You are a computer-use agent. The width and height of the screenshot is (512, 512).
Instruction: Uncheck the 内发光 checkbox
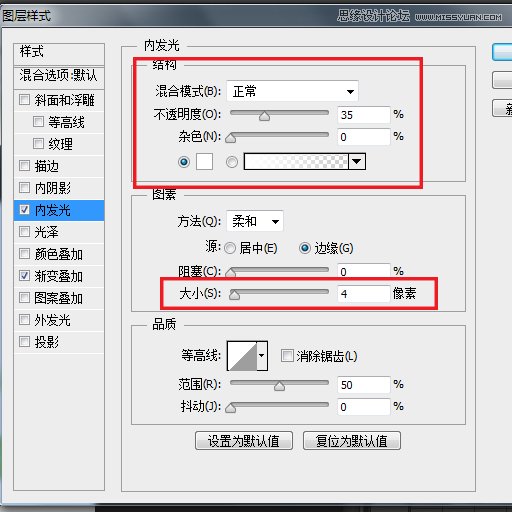pos(24,209)
